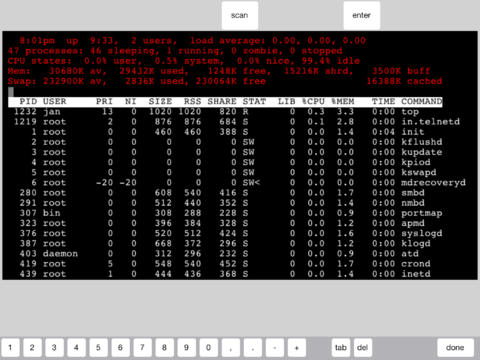Click the SIZE column header
Screen dimensions: 480x360
coord(160,101)
